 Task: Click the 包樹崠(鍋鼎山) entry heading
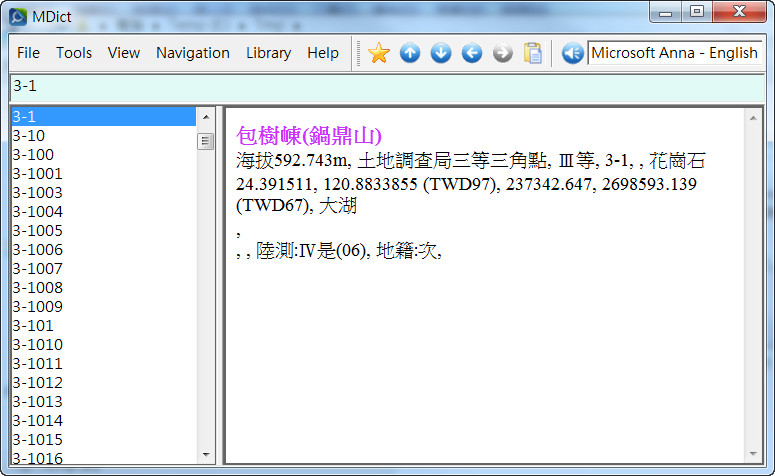[310, 135]
